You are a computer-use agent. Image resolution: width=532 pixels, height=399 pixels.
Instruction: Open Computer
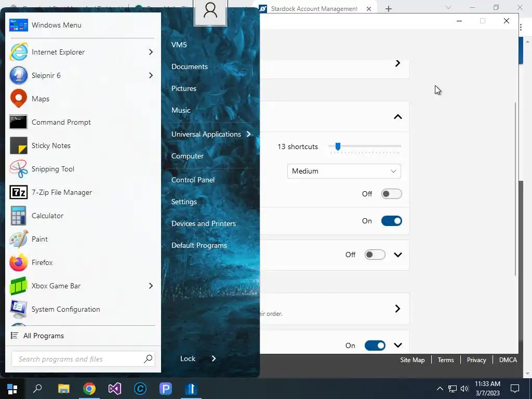[187, 156]
